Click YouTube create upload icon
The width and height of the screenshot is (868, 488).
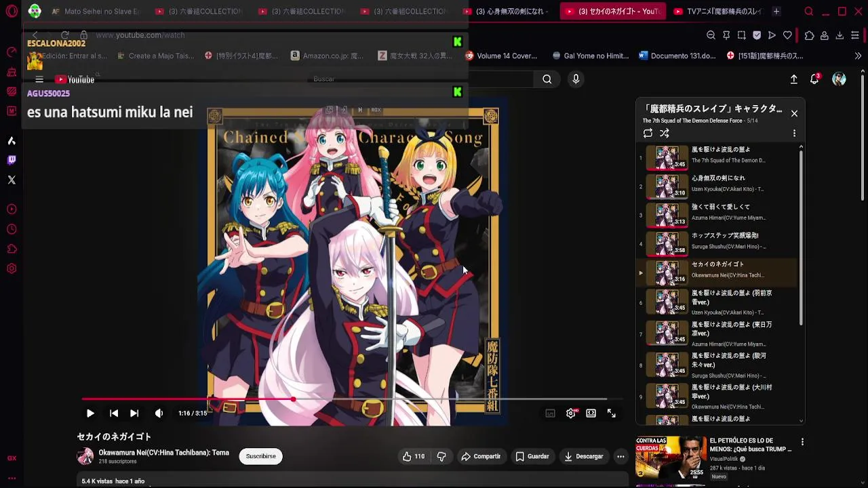pos(794,79)
